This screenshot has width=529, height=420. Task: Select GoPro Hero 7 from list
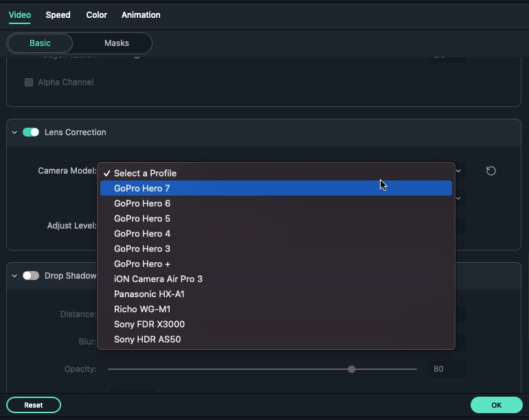coord(276,188)
